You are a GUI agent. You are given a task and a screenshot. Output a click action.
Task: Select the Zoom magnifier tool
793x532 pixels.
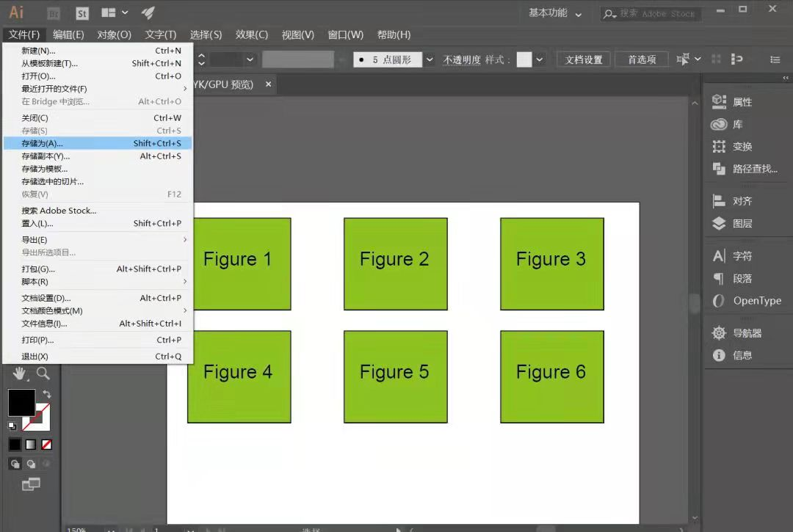point(43,374)
